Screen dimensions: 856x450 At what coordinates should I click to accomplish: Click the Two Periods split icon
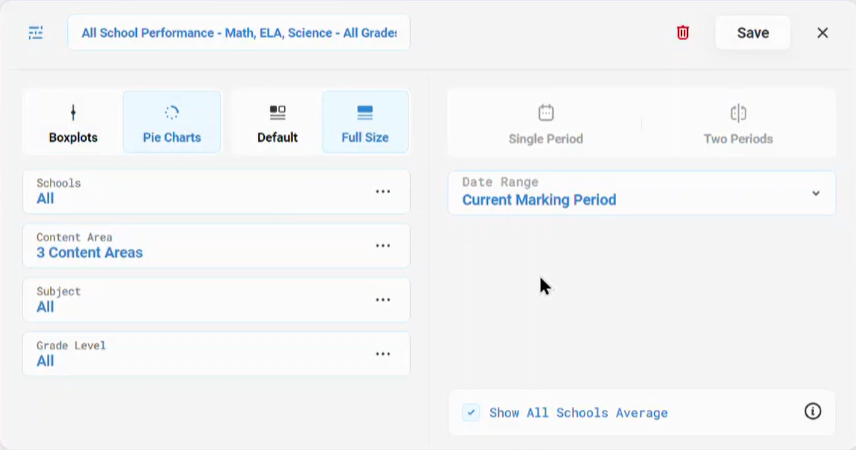pyautogui.click(x=738, y=112)
